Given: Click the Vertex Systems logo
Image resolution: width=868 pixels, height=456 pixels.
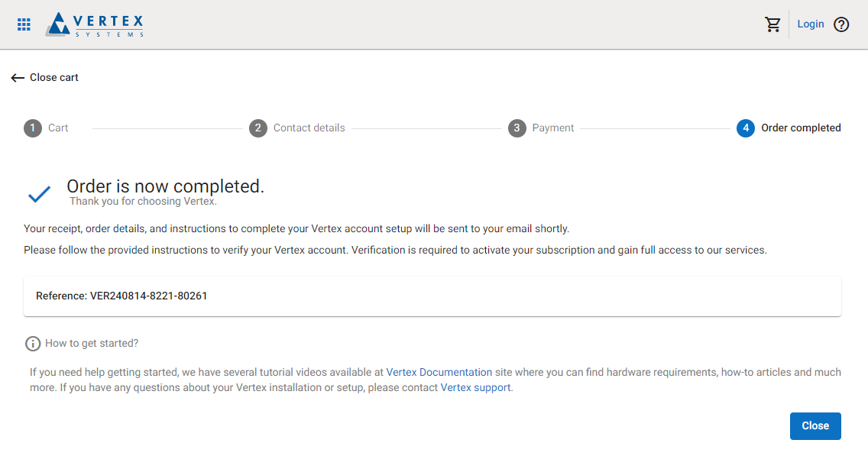Looking at the screenshot, I should [95, 24].
